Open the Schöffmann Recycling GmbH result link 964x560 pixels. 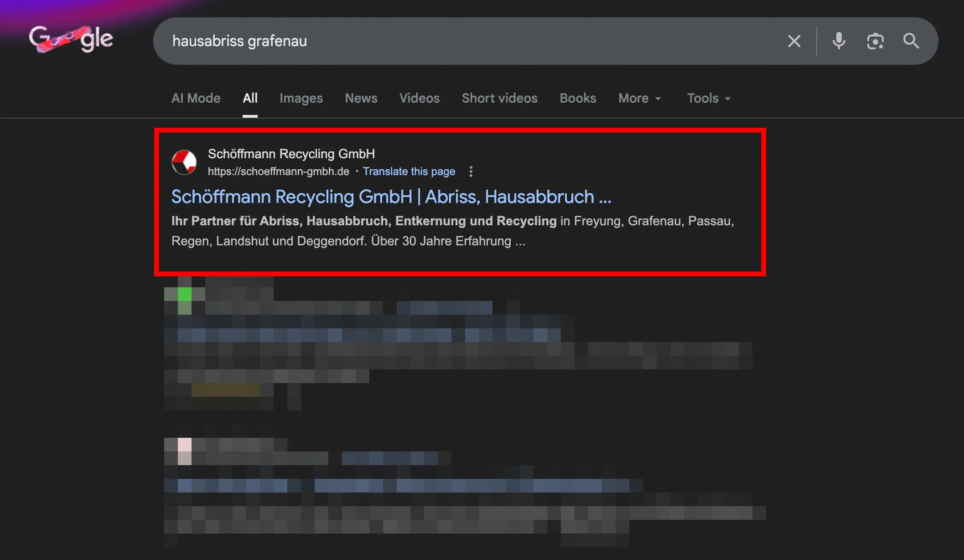pyautogui.click(x=391, y=197)
